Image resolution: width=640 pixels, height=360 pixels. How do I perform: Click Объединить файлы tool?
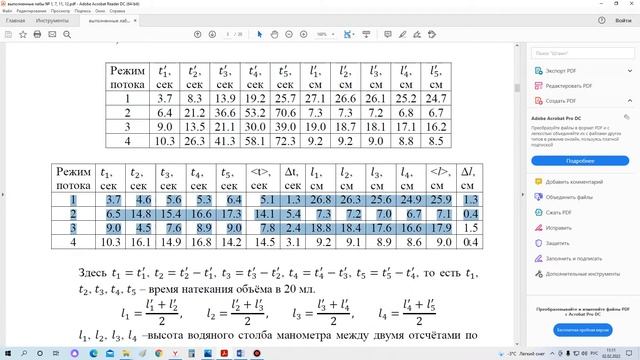tap(569, 197)
